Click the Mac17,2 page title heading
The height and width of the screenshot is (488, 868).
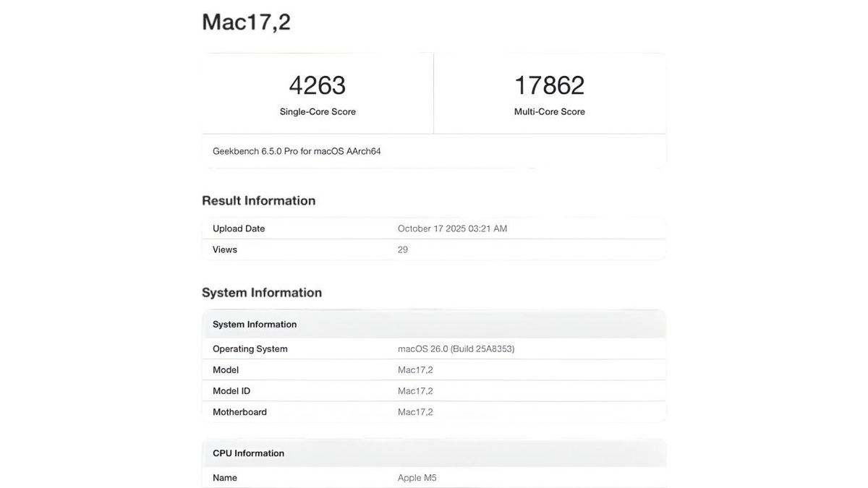[246, 22]
